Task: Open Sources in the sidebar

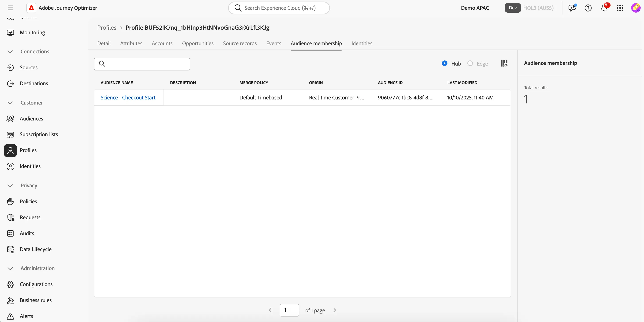Action: tap(29, 68)
